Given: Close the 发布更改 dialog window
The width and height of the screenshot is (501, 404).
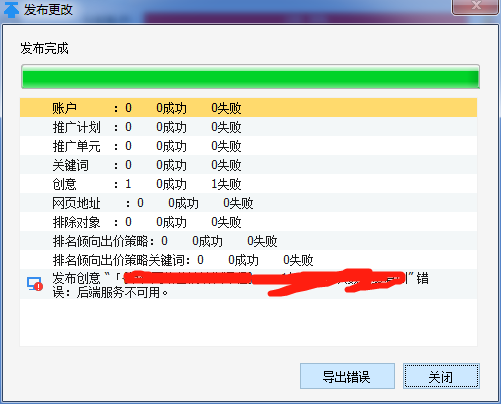Looking at the screenshot, I should tap(475, 6).
